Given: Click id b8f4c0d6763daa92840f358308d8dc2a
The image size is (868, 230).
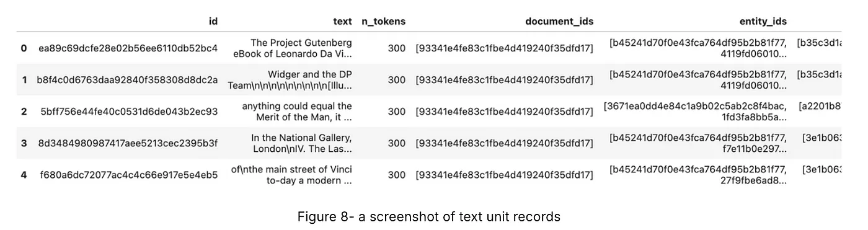Looking at the screenshot, I should pyautogui.click(x=128, y=80).
